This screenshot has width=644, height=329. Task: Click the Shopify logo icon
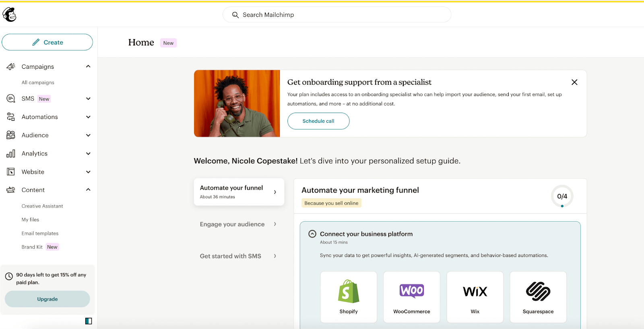349,291
